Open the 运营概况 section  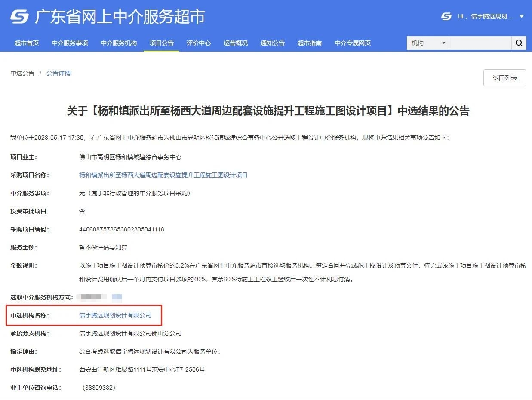click(x=235, y=43)
